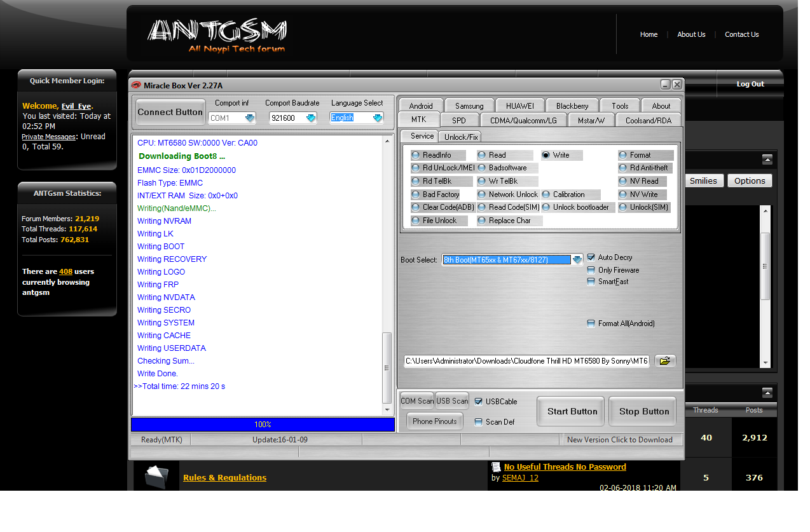Click the COM Scan button
The image size is (810, 532).
(x=417, y=400)
